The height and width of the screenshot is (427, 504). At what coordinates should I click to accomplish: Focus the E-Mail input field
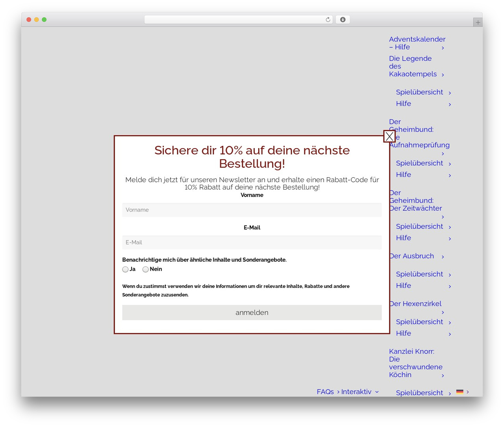point(252,242)
